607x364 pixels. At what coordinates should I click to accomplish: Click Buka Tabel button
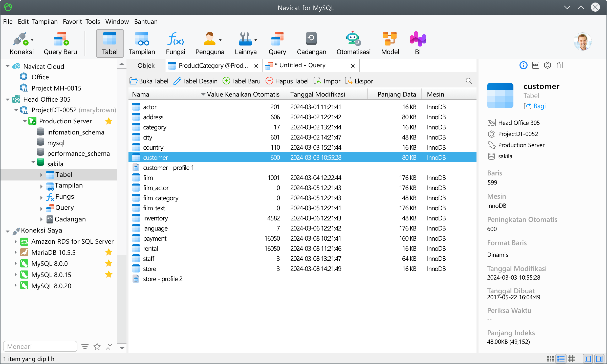tap(149, 81)
